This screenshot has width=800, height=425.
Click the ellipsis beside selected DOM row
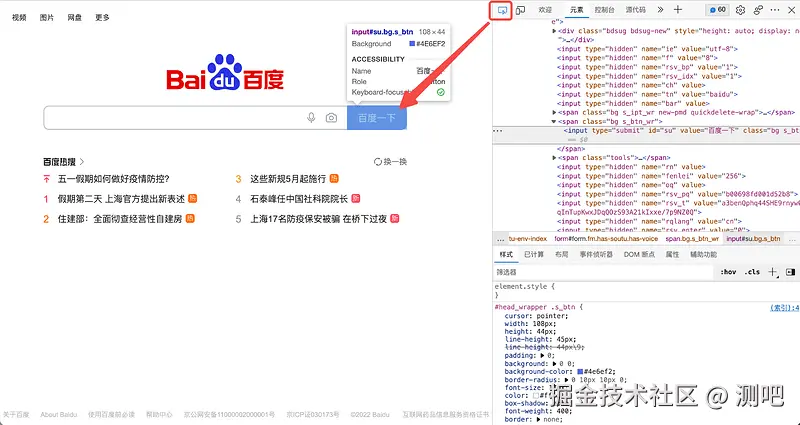click(498, 131)
